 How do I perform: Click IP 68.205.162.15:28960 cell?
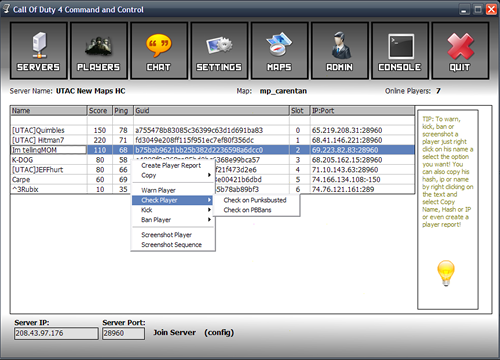362,160
